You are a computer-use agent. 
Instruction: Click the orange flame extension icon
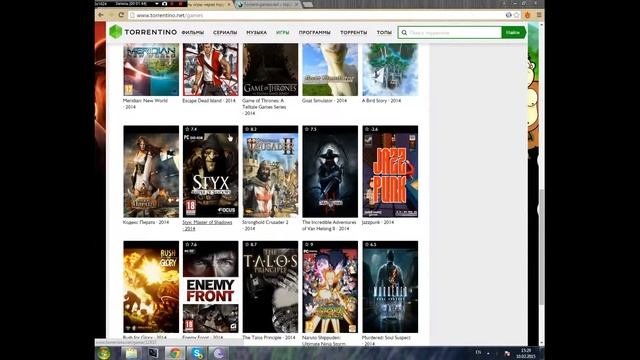point(527,15)
